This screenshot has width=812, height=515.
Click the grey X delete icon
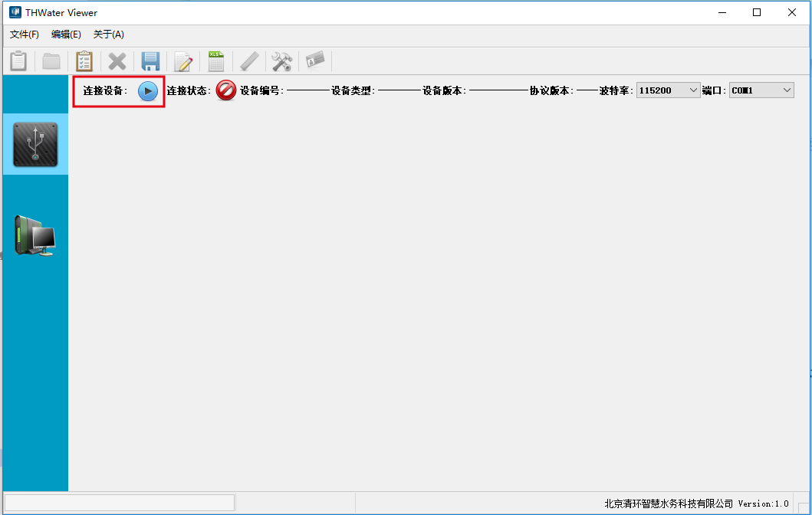[117, 61]
